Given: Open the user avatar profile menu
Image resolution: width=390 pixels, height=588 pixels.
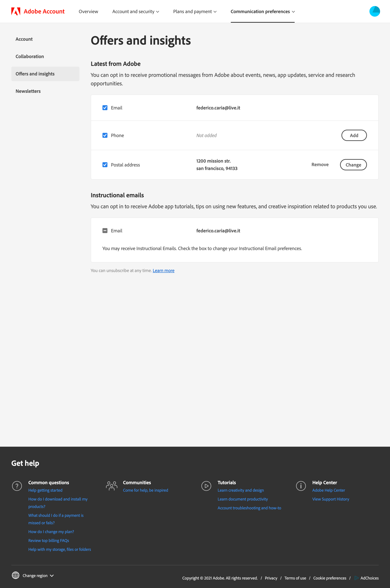Looking at the screenshot, I should tap(374, 11).
